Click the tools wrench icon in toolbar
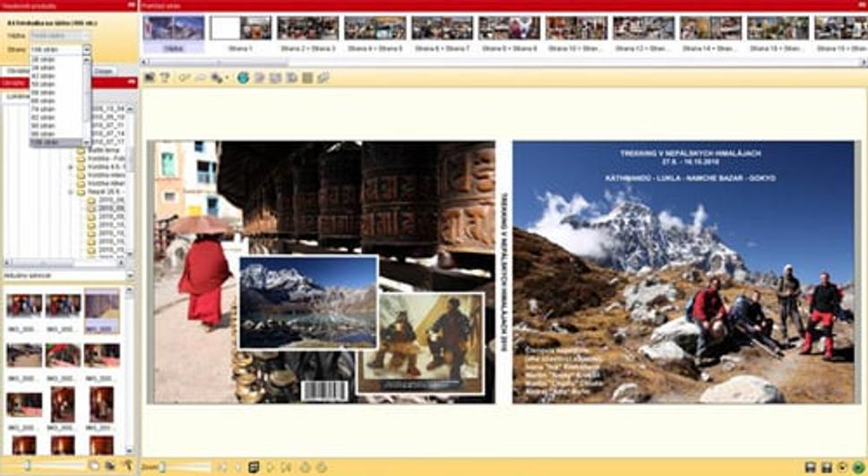Screen dimensions: 868x476 [217, 78]
